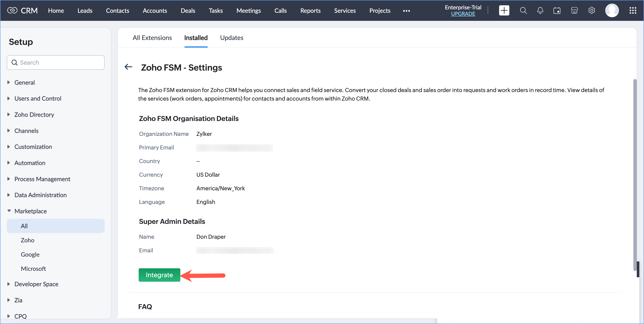The height and width of the screenshot is (324, 644).
Task: Switch to the All Extensions tab
Action: pos(152,38)
